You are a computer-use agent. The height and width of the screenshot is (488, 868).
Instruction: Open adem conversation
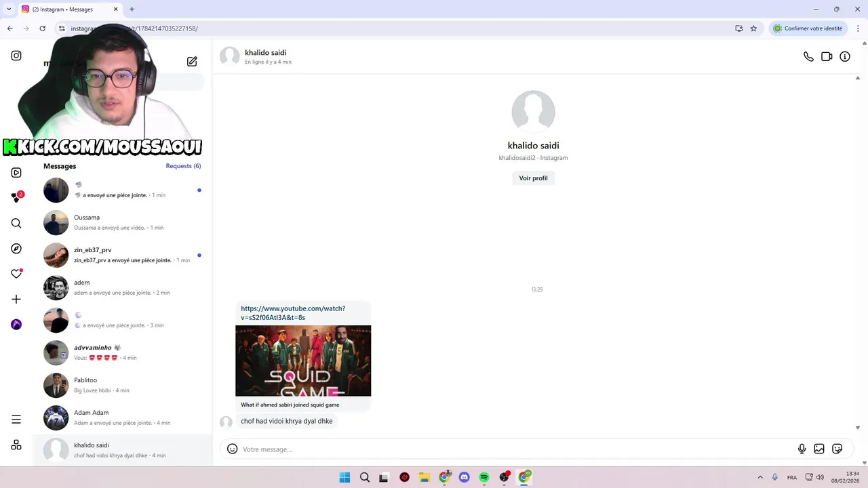coord(122,287)
